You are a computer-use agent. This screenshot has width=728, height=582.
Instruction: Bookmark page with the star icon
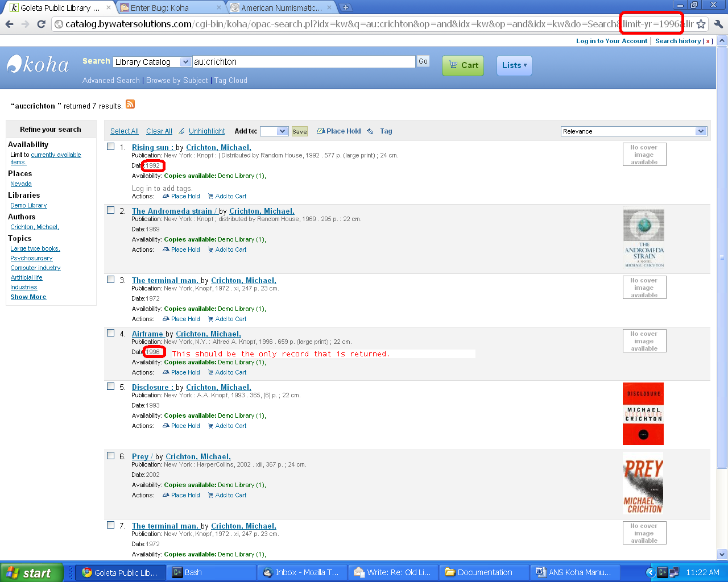pyautogui.click(x=701, y=24)
